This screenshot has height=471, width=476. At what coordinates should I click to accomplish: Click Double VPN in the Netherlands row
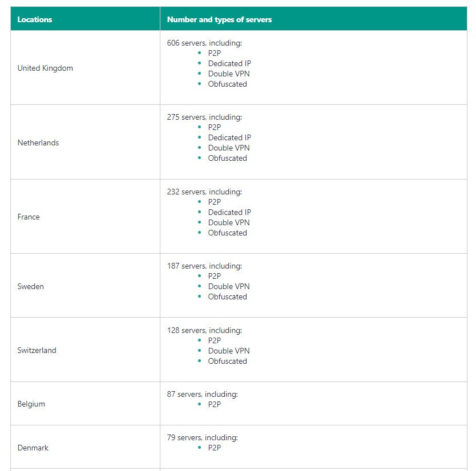tap(229, 148)
